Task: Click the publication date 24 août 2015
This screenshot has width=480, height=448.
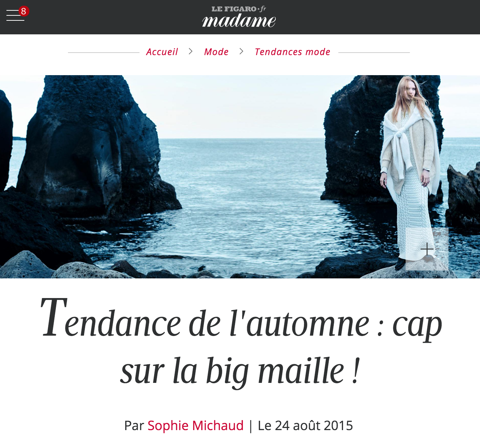Action: (x=305, y=425)
